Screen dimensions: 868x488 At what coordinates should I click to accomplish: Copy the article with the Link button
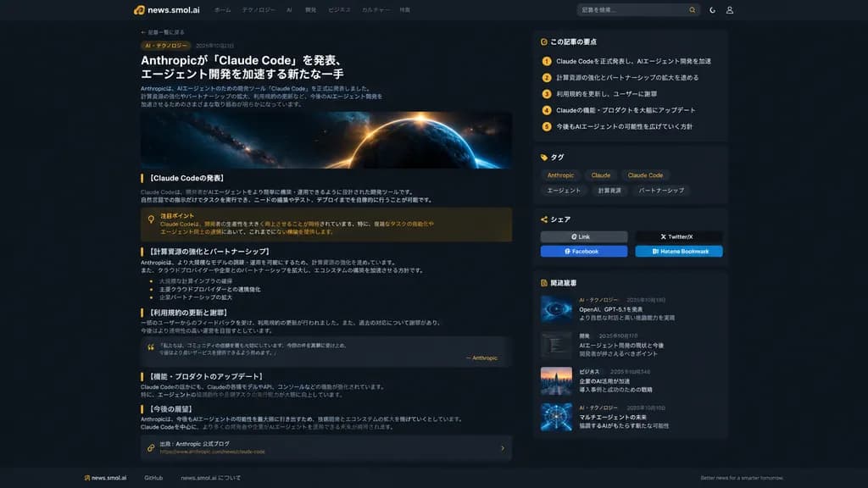click(x=584, y=236)
